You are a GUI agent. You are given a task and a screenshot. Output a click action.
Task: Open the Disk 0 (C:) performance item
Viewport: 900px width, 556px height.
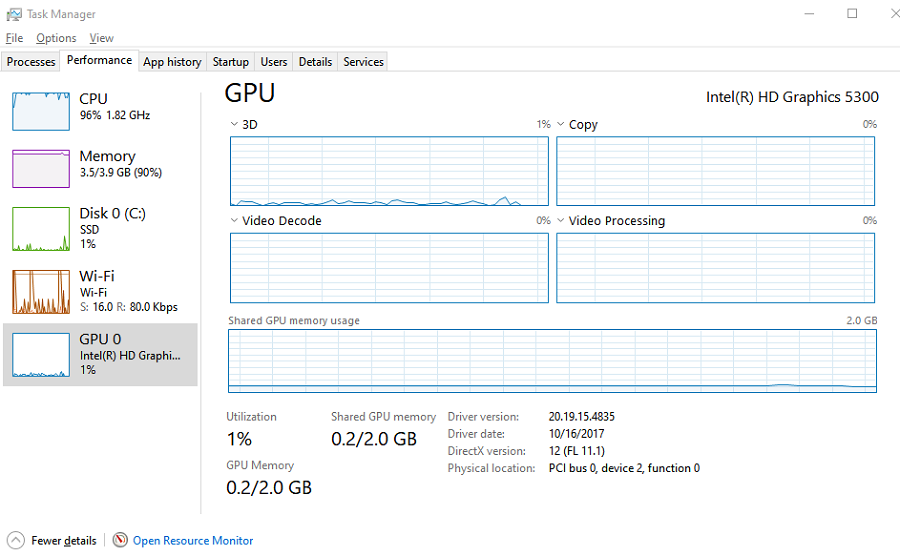100,228
